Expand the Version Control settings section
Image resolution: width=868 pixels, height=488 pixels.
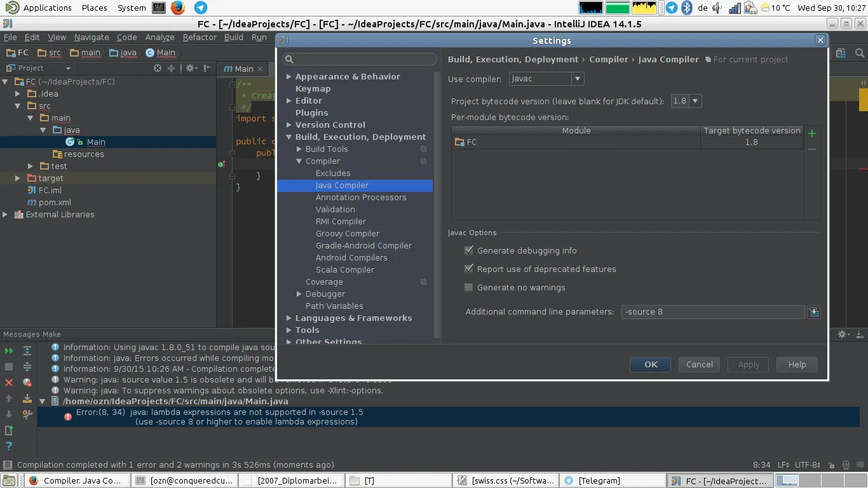[x=289, y=125]
